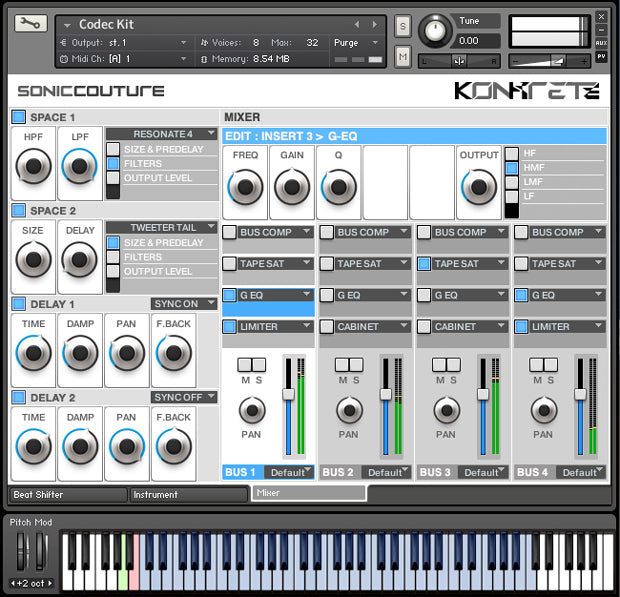Go to next instrument preset arrow

pyautogui.click(x=374, y=25)
